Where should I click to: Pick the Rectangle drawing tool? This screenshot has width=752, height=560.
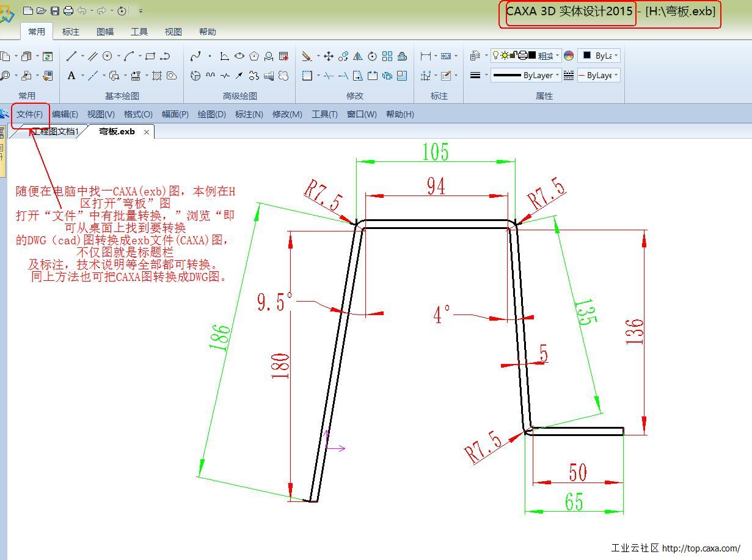[x=150, y=56]
